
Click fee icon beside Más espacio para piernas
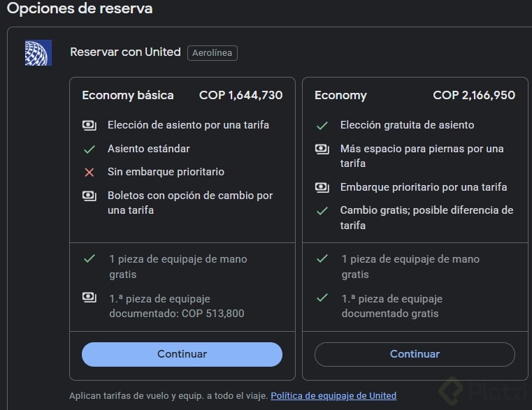(x=322, y=149)
